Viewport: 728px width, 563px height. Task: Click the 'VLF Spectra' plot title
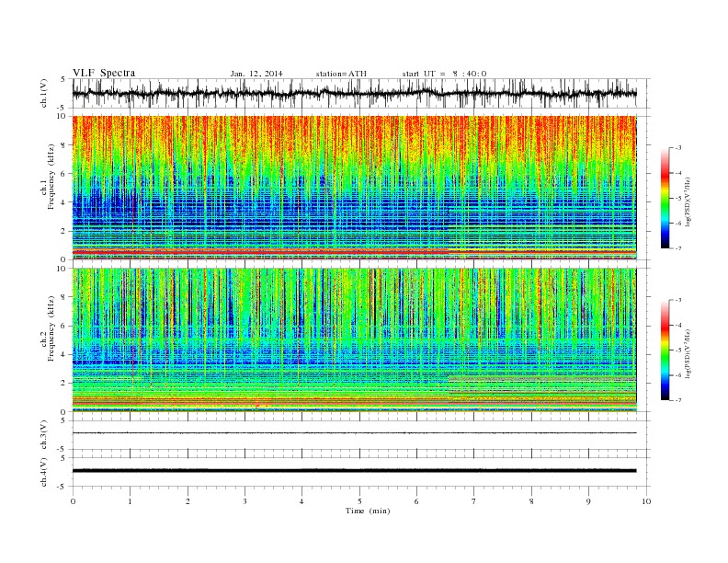(104, 73)
